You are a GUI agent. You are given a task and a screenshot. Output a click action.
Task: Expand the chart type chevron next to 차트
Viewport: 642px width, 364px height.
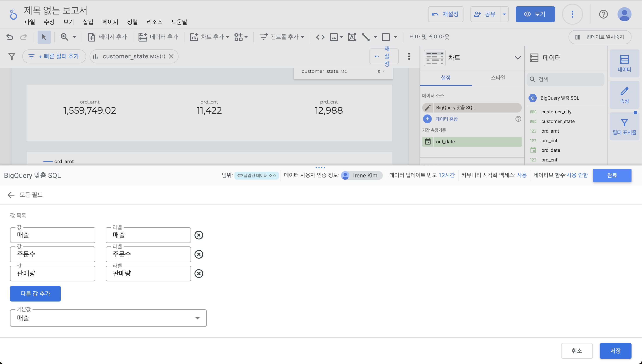click(x=517, y=58)
